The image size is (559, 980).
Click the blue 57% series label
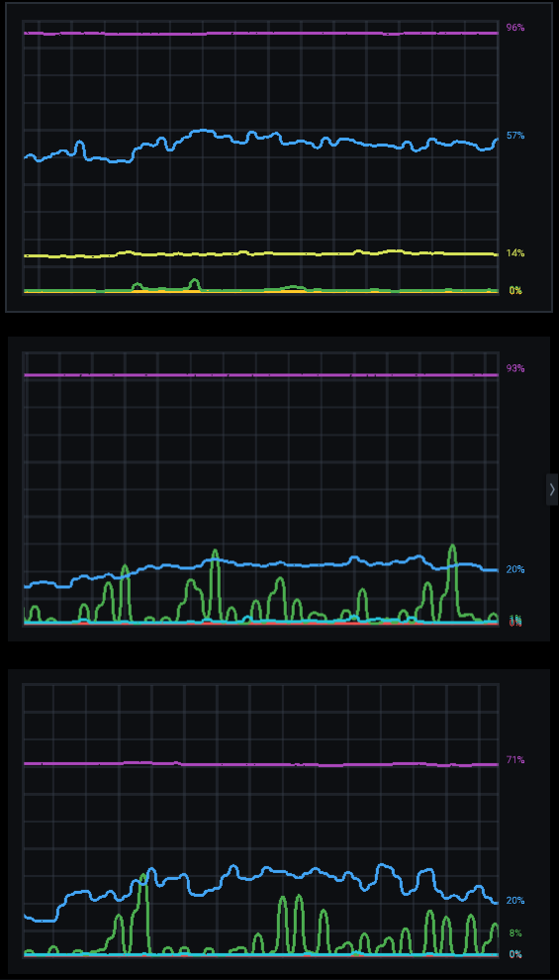515,136
